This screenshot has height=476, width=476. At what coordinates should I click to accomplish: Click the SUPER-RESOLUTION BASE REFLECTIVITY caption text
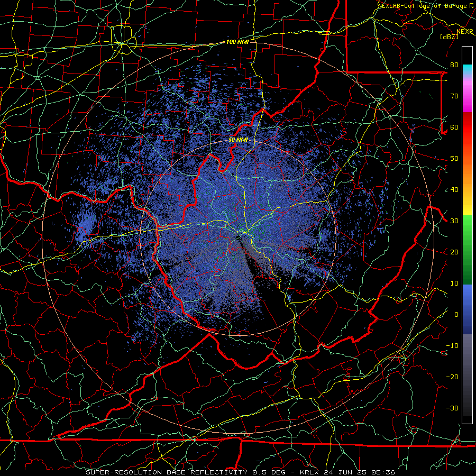click(x=167, y=472)
